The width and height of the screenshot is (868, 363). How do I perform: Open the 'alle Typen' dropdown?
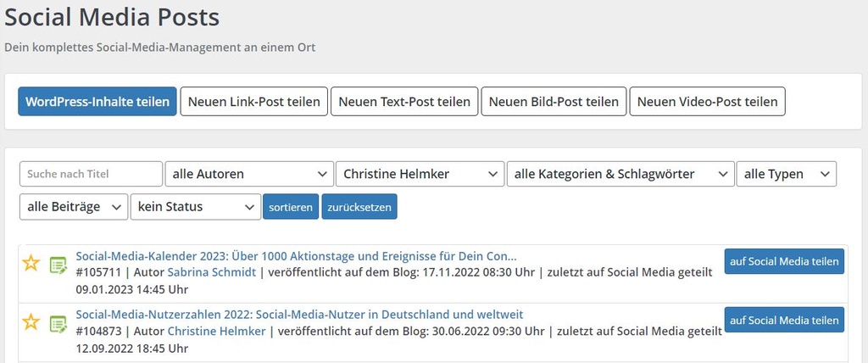pyautogui.click(x=786, y=174)
